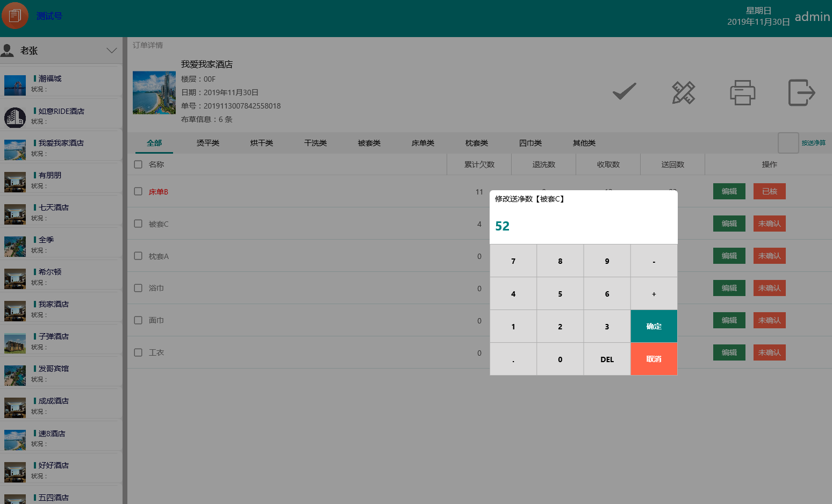Check the 枕套A row checkbox
The height and width of the screenshot is (504, 832).
(138, 256)
